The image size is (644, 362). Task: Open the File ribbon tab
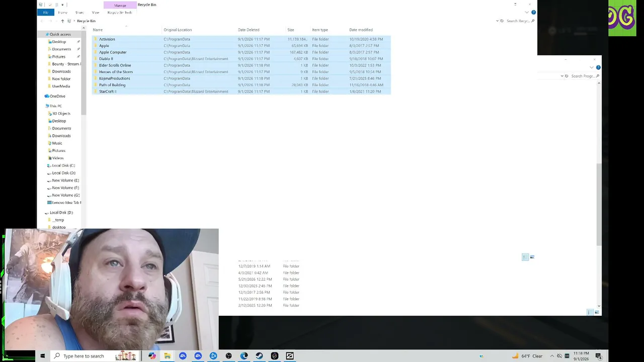(x=45, y=13)
